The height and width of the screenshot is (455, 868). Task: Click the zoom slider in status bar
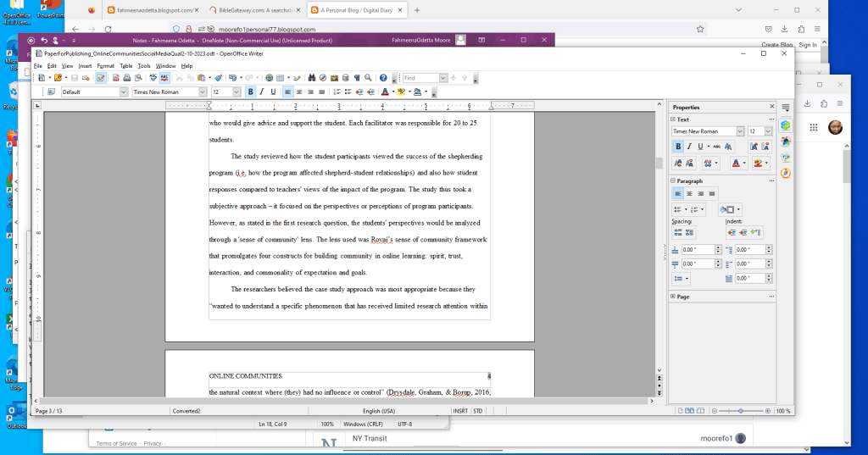click(x=740, y=411)
